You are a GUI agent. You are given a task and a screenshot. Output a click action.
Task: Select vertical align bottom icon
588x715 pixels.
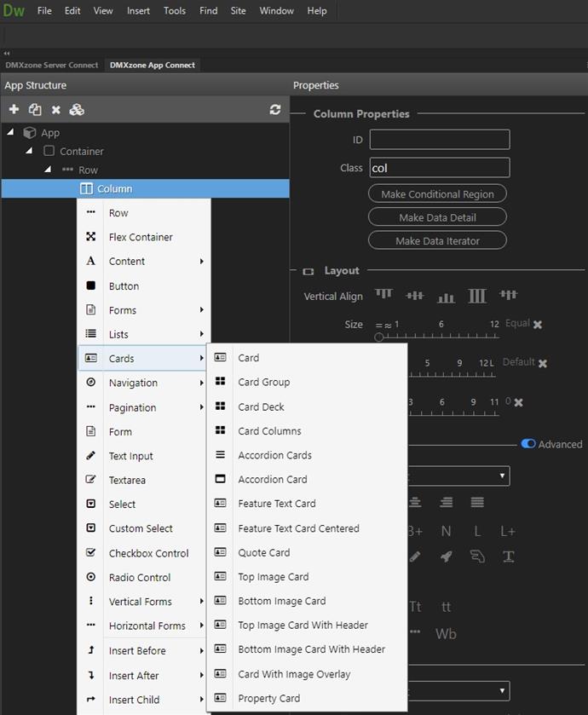pos(446,297)
